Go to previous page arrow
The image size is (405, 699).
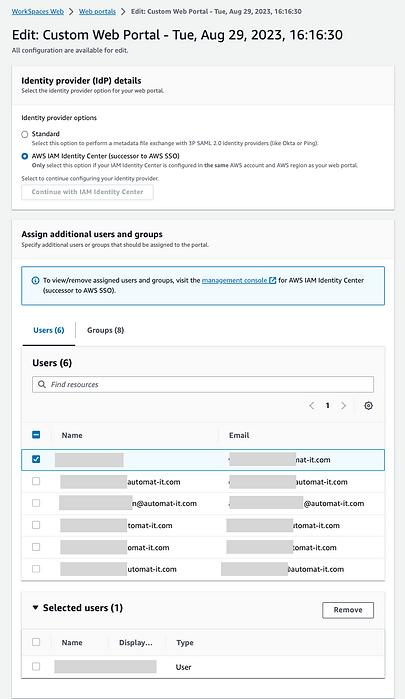[311, 406]
